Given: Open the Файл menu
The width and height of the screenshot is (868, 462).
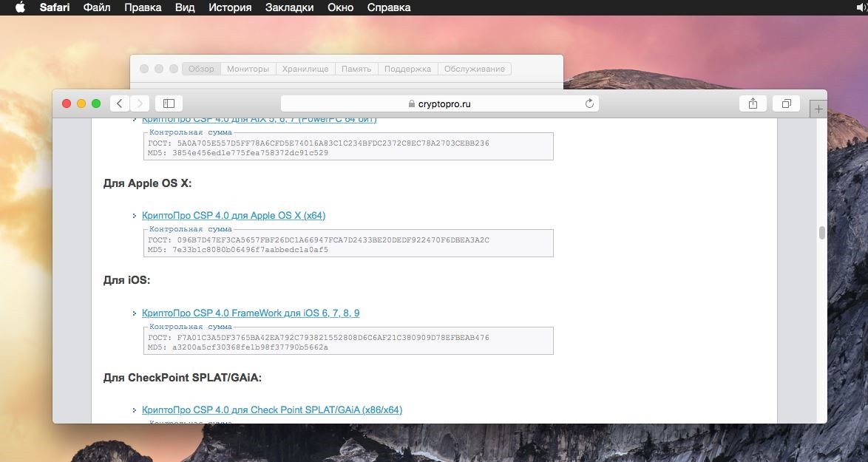Looking at the screenshot, I should 97,7.
